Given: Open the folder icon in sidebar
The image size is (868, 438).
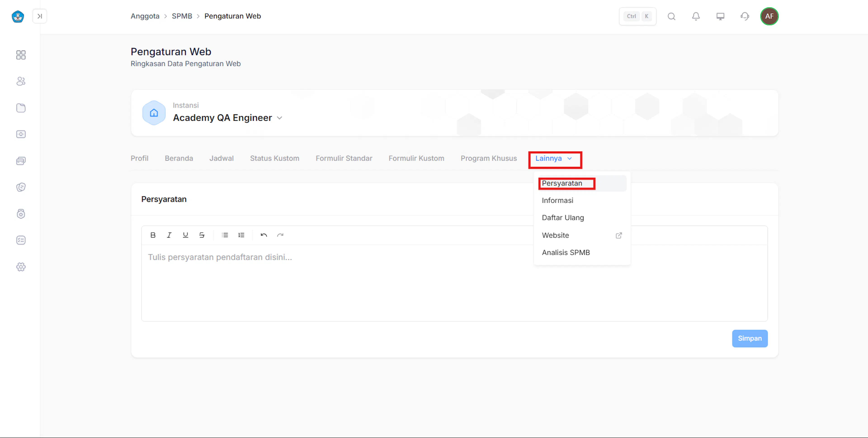Looking at the screenshot, I should [21, 108].
